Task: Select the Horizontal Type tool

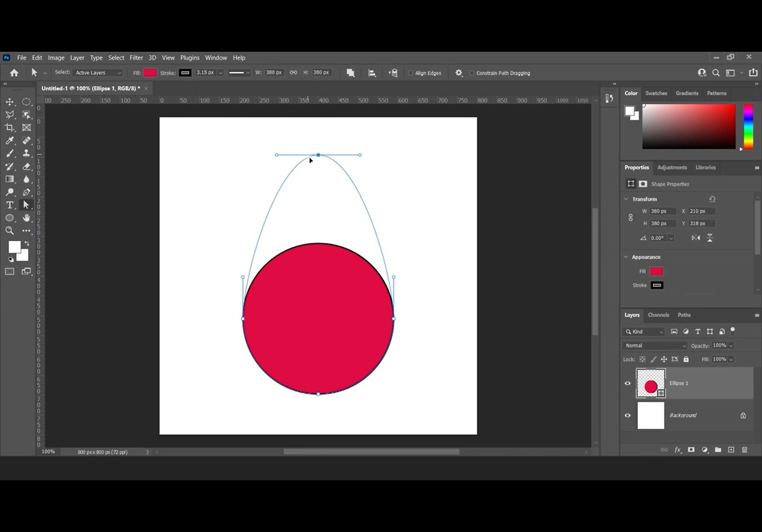Action: coord(10,205)
